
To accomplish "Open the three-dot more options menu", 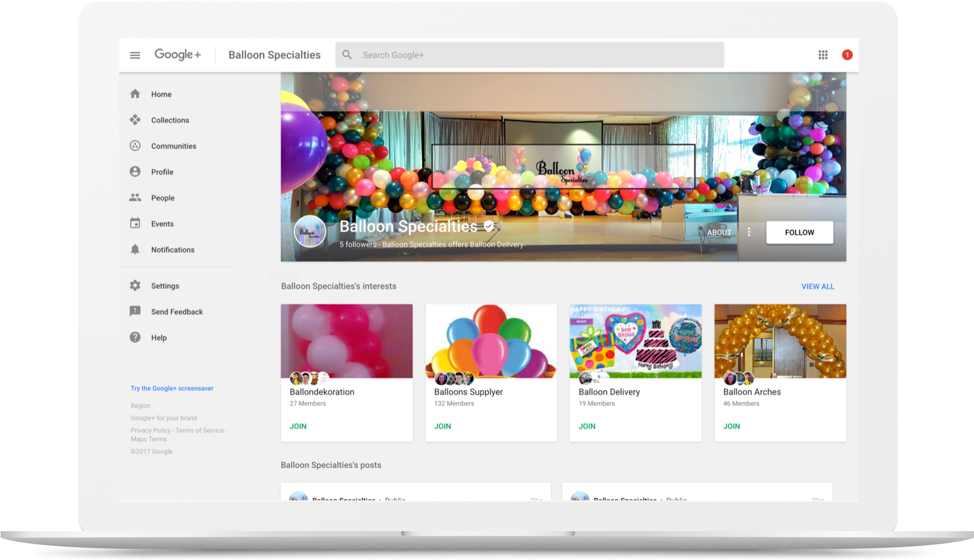I will (x=749, y=232).
